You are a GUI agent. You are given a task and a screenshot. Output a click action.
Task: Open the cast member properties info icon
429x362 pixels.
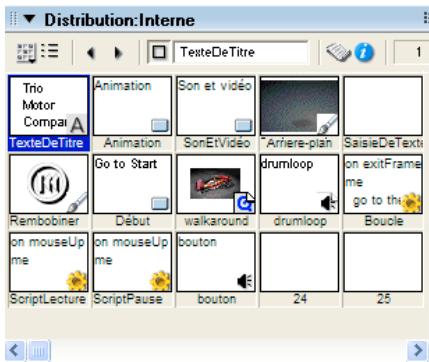pyautogui.click(x=364, y=53)
